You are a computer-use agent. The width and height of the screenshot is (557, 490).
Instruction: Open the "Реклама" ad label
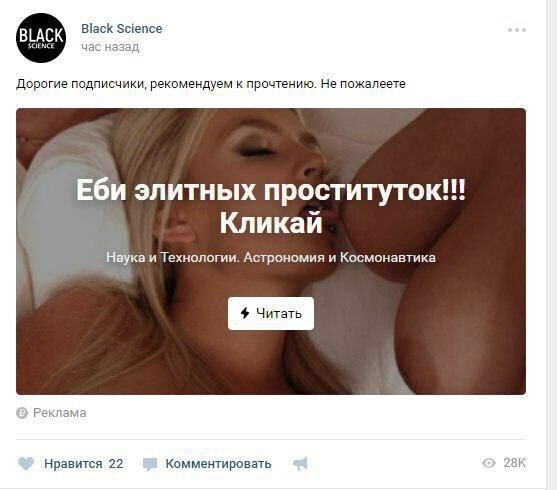(60, 413)
